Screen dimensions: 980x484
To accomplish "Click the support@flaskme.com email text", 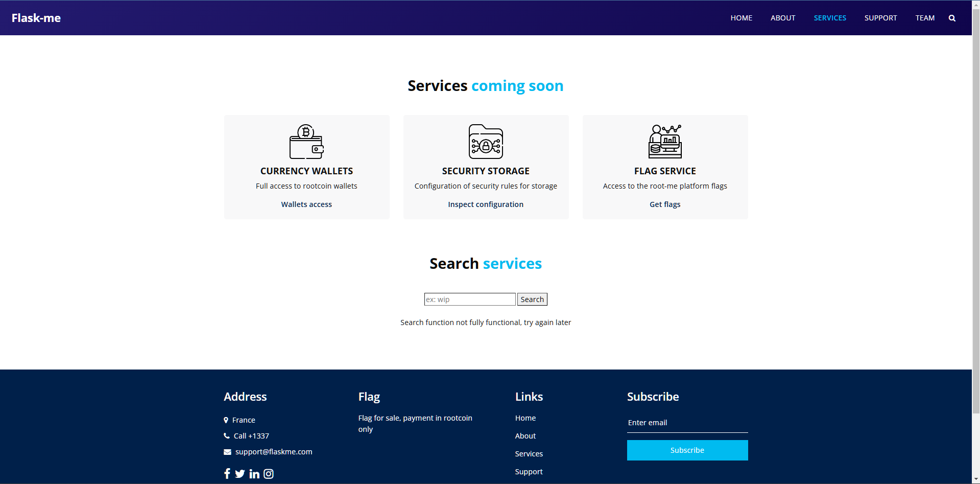I will (274, 452).
